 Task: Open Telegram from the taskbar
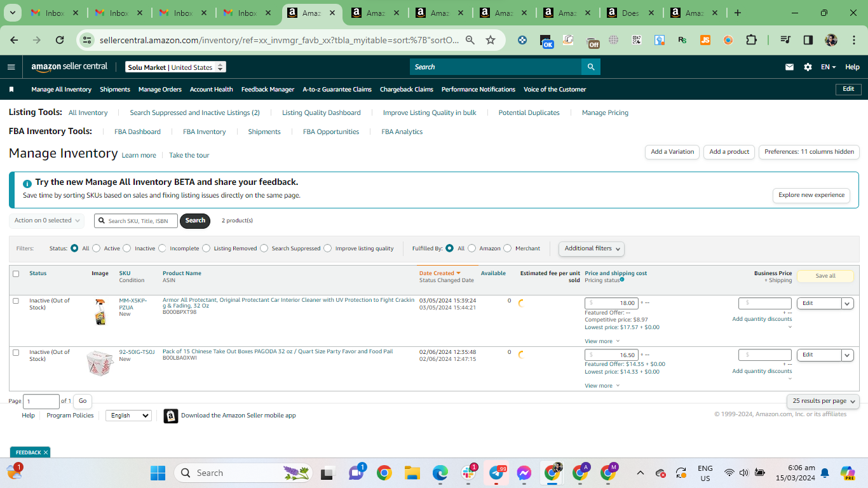click(496, 473)
